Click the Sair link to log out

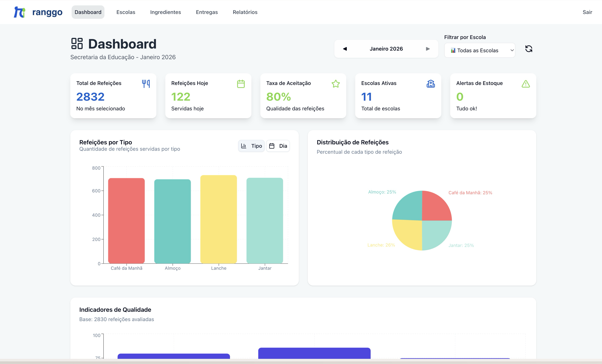coord(587,12)
